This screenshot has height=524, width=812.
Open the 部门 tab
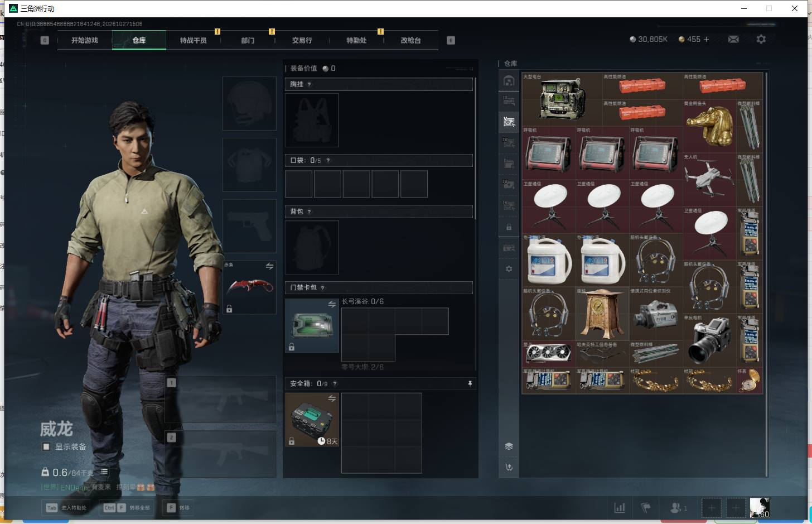248,40
